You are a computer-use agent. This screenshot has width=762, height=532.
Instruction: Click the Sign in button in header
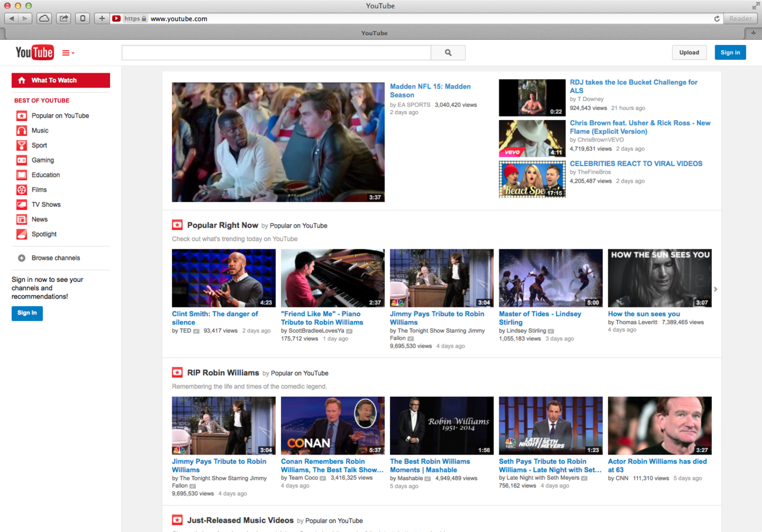730,53
